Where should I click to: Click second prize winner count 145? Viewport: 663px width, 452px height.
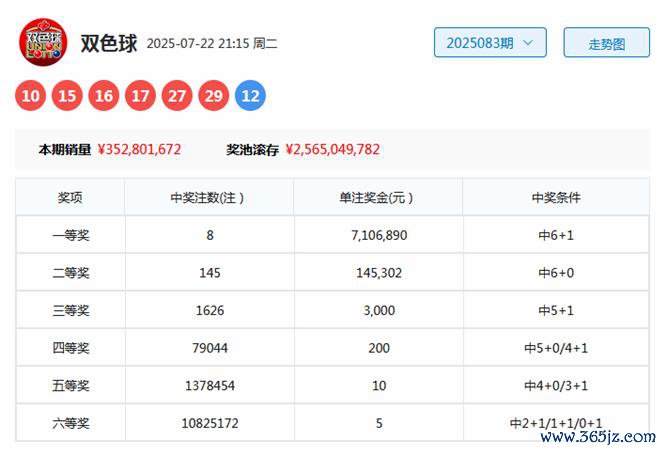tap(210, 273)
